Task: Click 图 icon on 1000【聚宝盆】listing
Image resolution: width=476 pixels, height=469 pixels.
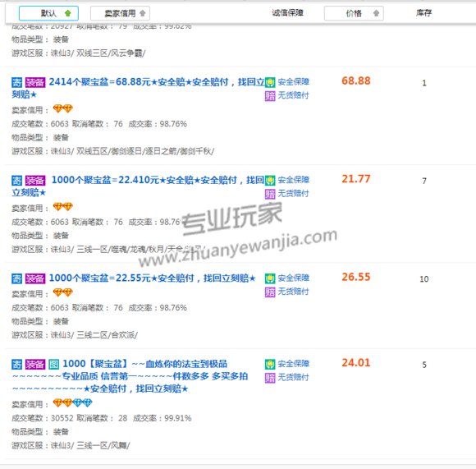Action: pyautogui.click(x=53, y=364)
